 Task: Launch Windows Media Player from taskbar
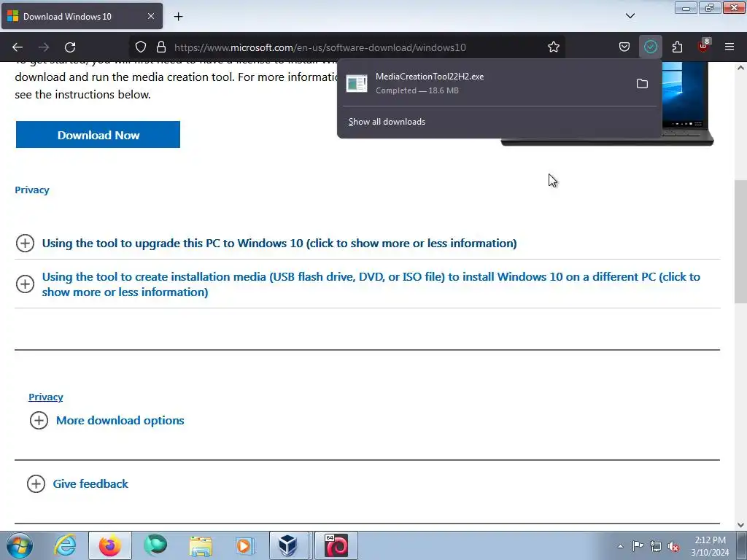point(245,545)
